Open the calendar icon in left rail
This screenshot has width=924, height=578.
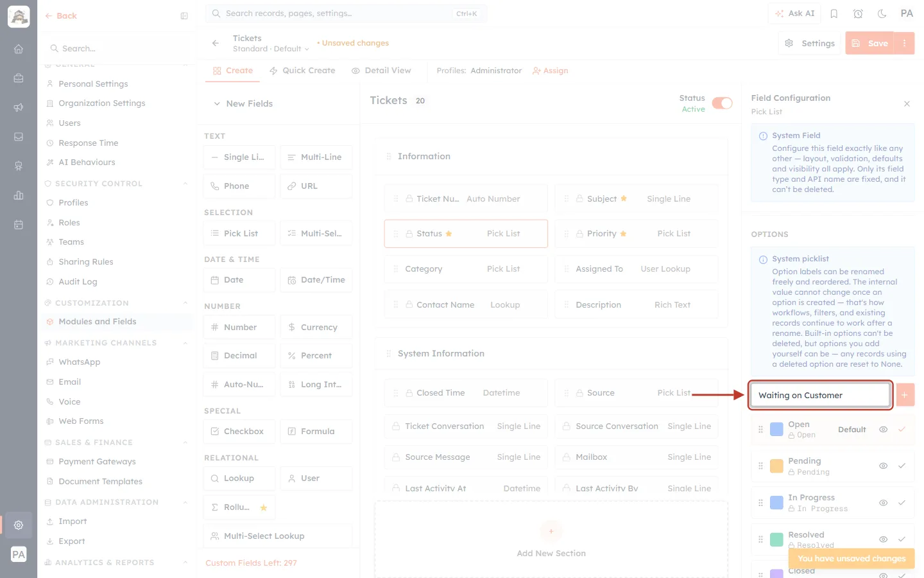[x=19, y=225]
